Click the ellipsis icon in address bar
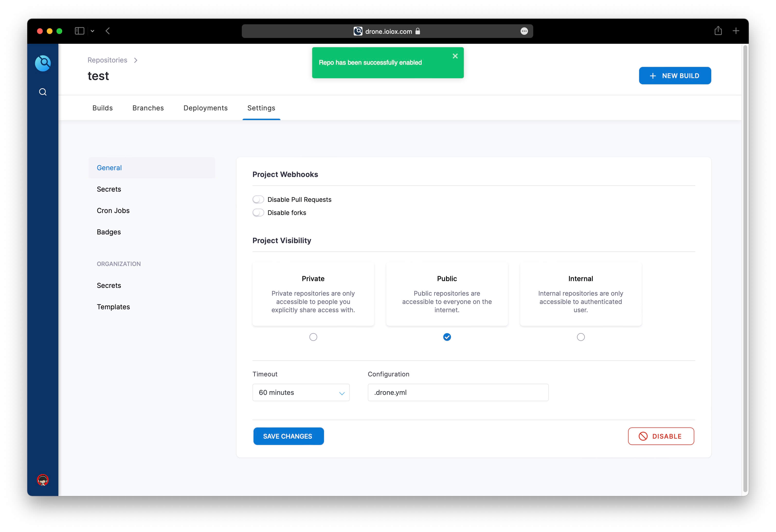The width and height of the screenshot is (776, 532). [524, 31]
